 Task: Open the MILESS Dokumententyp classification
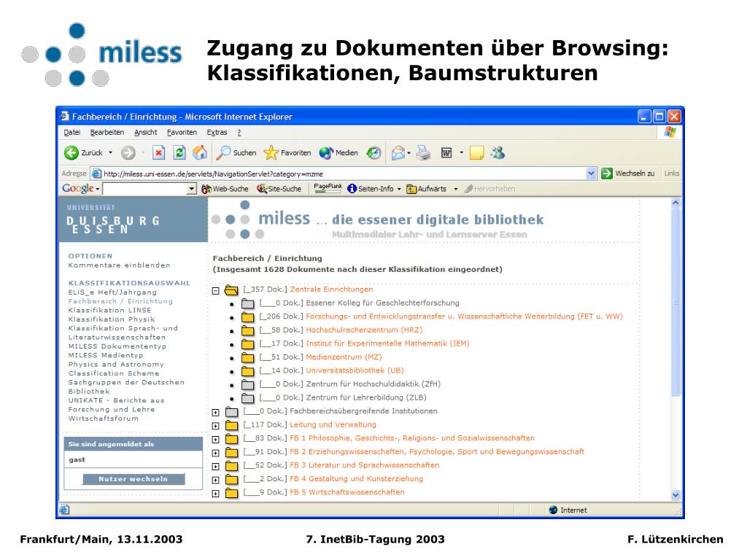point(117,346)
